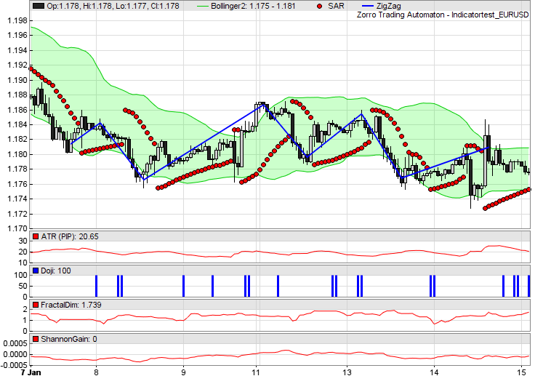This screenshot has height=392, width=559.
Task: Click the 14 date label on the time axis
Action: click(434, 373)
